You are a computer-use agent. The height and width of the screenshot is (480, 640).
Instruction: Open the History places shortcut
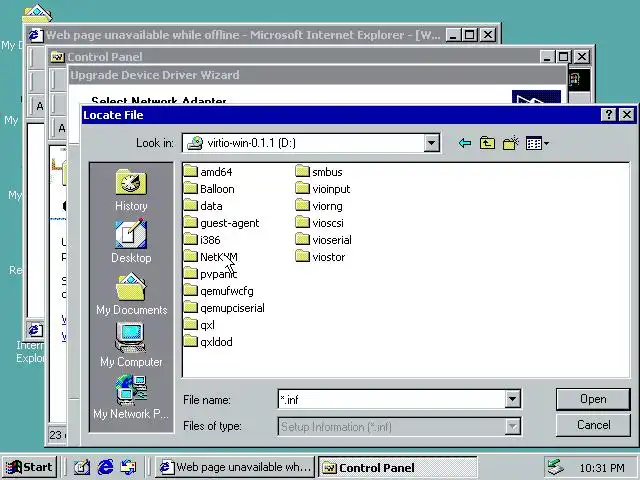coord(131,190)
